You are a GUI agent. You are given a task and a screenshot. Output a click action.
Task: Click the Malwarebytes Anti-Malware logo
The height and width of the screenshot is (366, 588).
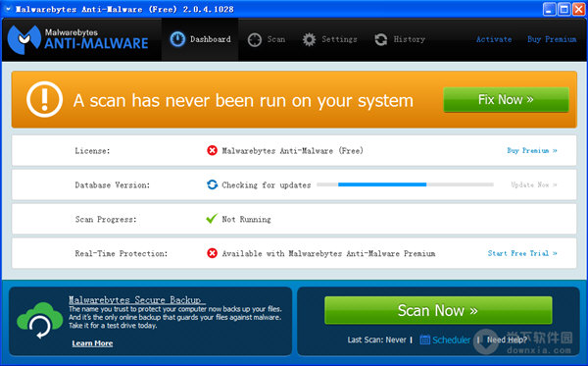click(77, 39)
